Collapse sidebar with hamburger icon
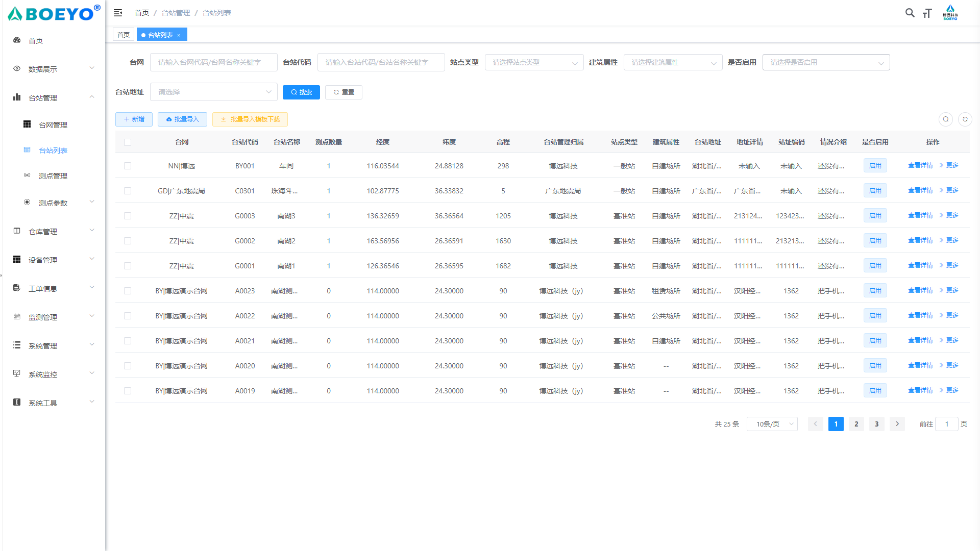 [x=118, y=13]
